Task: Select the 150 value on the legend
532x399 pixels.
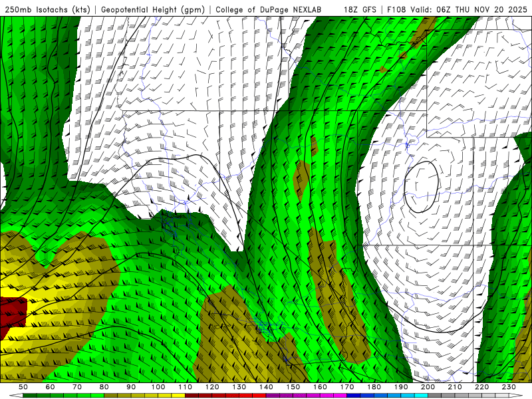Action: click(x=293, y=387)
